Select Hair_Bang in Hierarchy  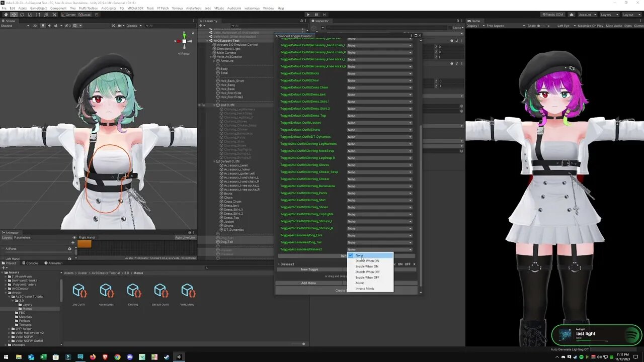228,85
